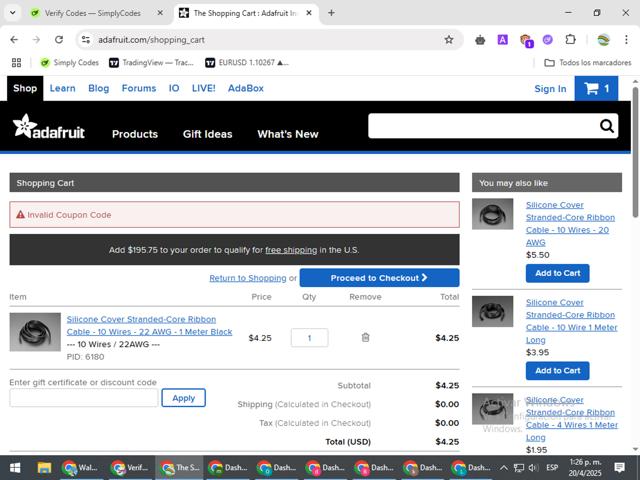
Task: Open the IO link
Action: 174,88
